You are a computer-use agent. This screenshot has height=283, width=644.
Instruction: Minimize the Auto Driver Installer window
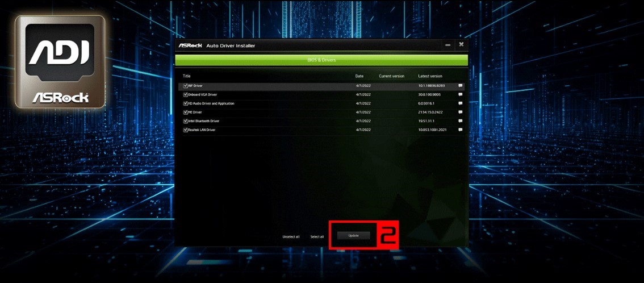click(x=448, y=45)
